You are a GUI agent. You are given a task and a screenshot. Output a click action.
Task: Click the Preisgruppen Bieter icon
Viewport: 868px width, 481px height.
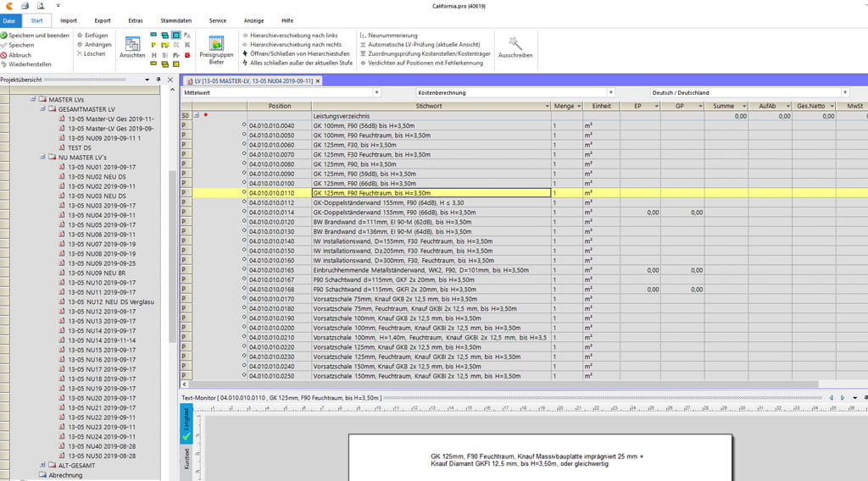pos(216,43)
